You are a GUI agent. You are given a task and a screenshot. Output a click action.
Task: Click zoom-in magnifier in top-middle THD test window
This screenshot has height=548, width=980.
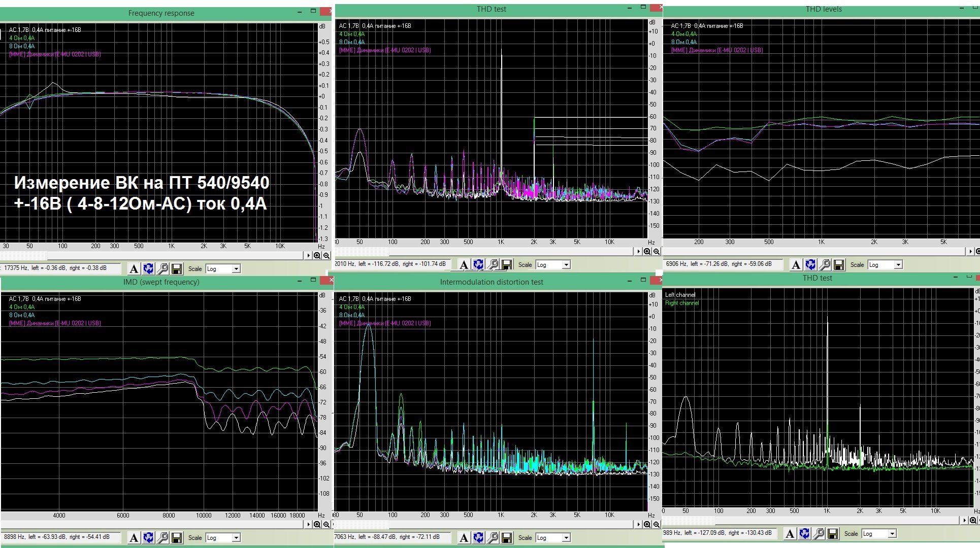(647, 252)
